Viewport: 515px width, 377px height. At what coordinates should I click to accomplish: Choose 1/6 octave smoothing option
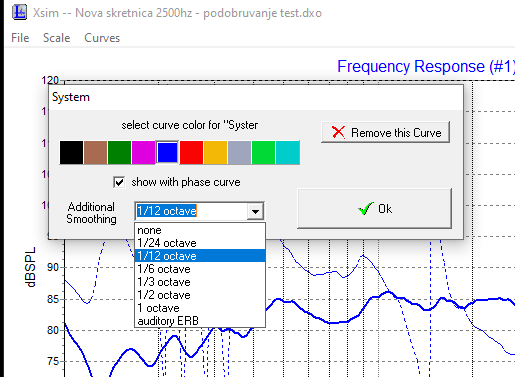coord(200,269)
